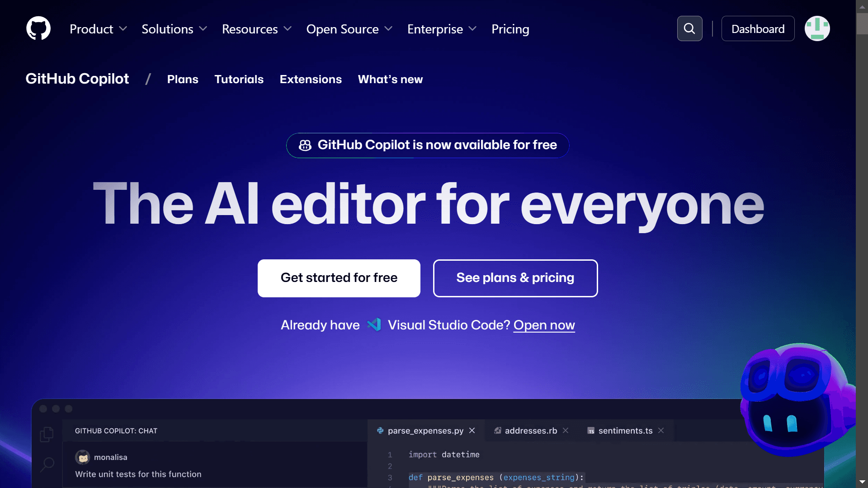
Task: Click Get started for free
Action: pyautogui.click(x=339, y=278)
